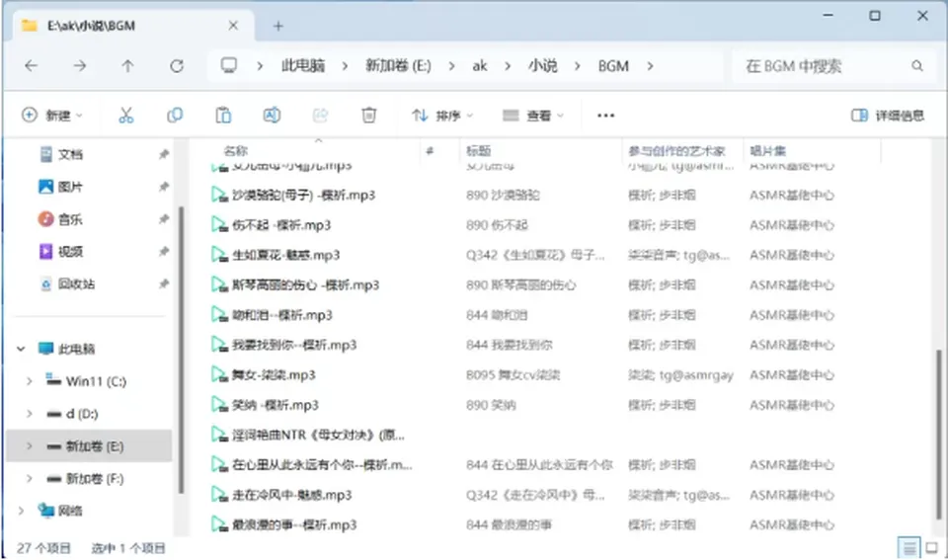Click the computer icon in address bar
Viewport: 948px width, 560px height.
coord(228,65)
